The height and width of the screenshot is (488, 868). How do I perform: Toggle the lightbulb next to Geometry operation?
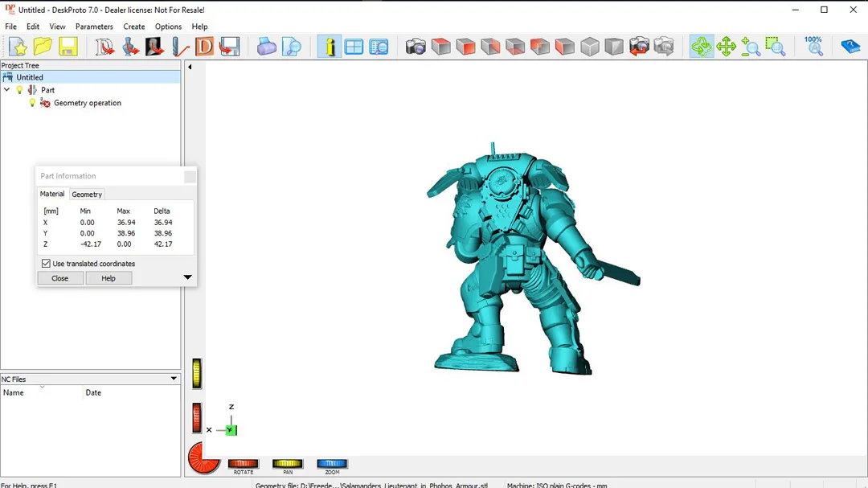32,103
